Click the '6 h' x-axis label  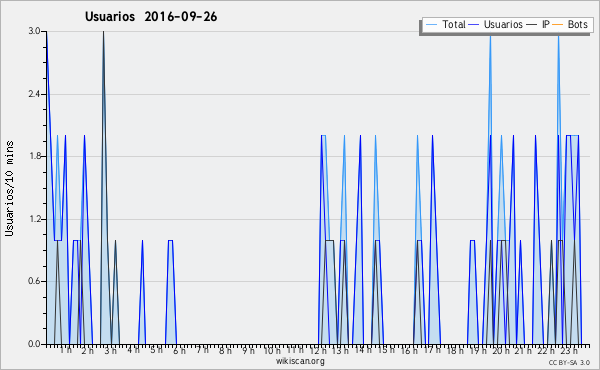[179, 350]
